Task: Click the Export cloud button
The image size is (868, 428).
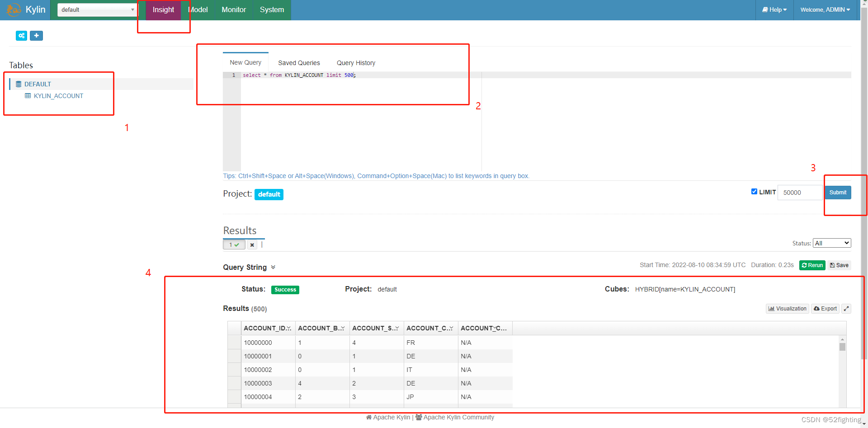Action: click(825, 309)
